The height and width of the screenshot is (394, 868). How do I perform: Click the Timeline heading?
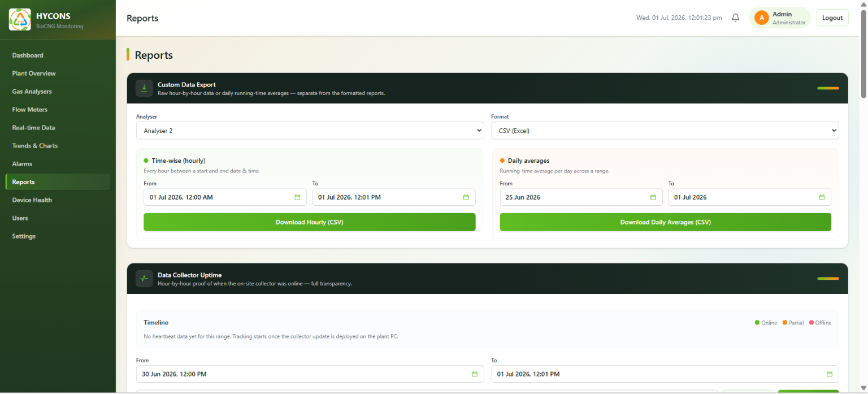156,322
